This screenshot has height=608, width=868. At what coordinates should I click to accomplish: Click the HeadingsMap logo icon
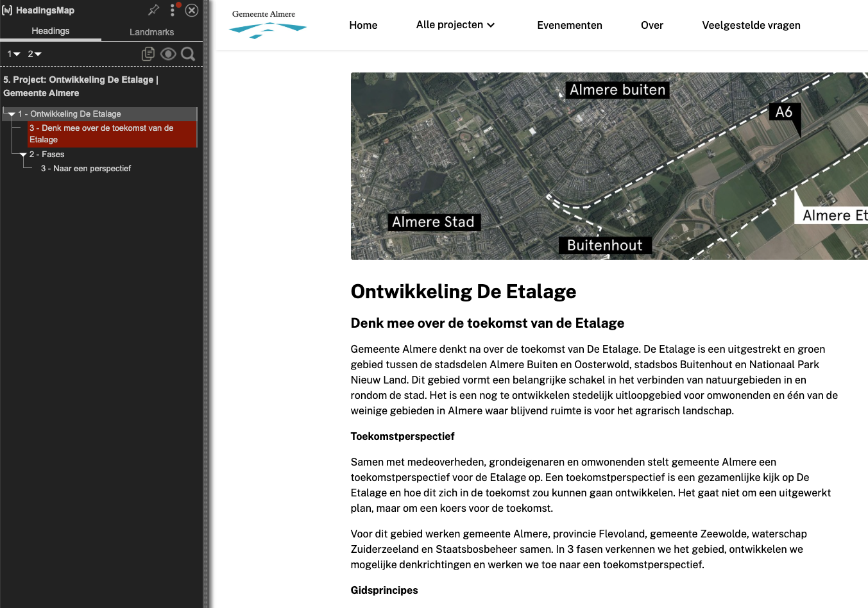pos(7,10)
